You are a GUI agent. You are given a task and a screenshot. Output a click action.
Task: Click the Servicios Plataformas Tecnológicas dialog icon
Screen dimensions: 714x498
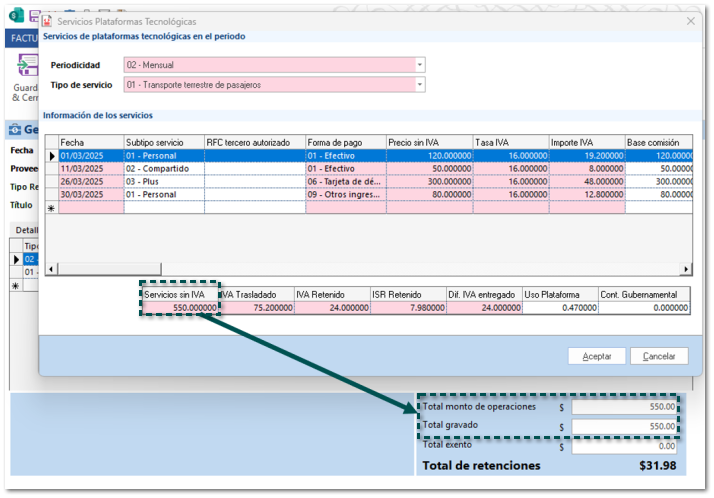point(47,21)
